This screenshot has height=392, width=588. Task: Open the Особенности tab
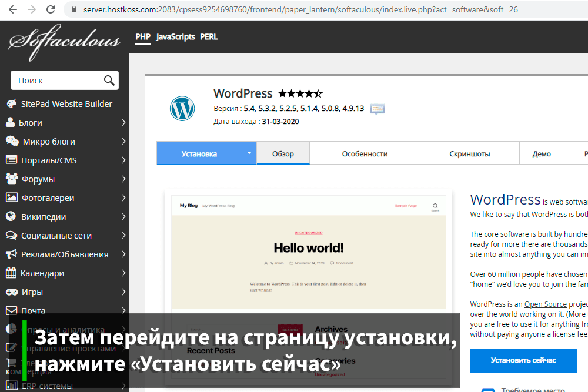pos(365,153)
